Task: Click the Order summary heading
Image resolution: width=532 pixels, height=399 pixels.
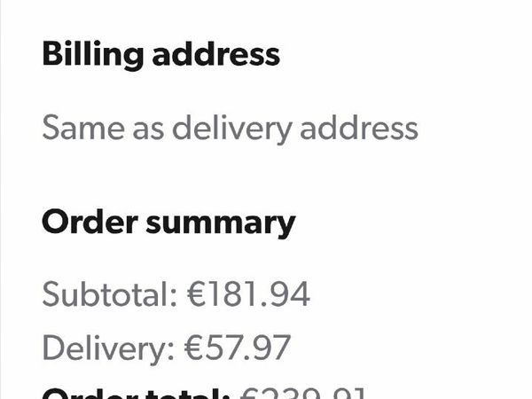Action: pyautogui.click(x=168, y=223)
